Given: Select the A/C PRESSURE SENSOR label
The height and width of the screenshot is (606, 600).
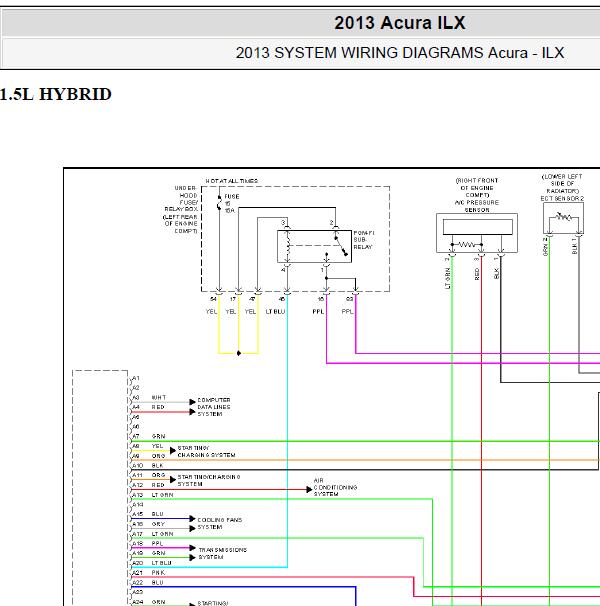Looking at the screenshot, I should click(x=477, y=206).
